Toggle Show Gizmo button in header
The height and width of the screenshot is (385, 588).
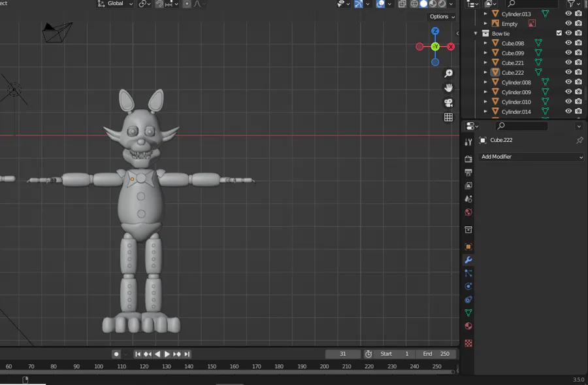pos(359,4)
